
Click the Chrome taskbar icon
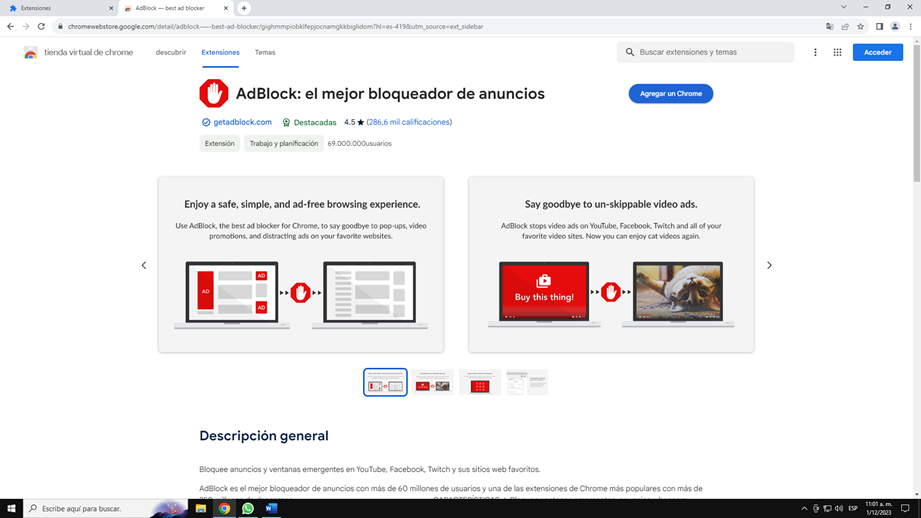point(224,509)
